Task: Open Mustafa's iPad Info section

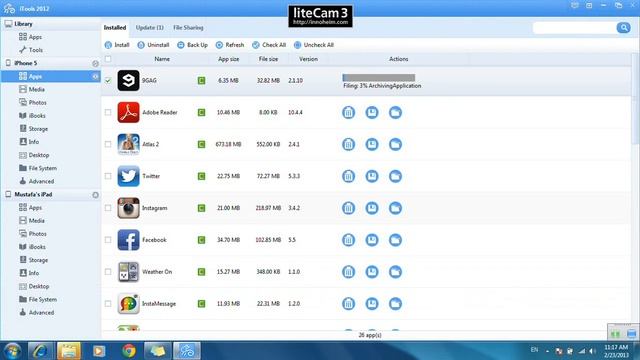Action: [x=29, y=273]
